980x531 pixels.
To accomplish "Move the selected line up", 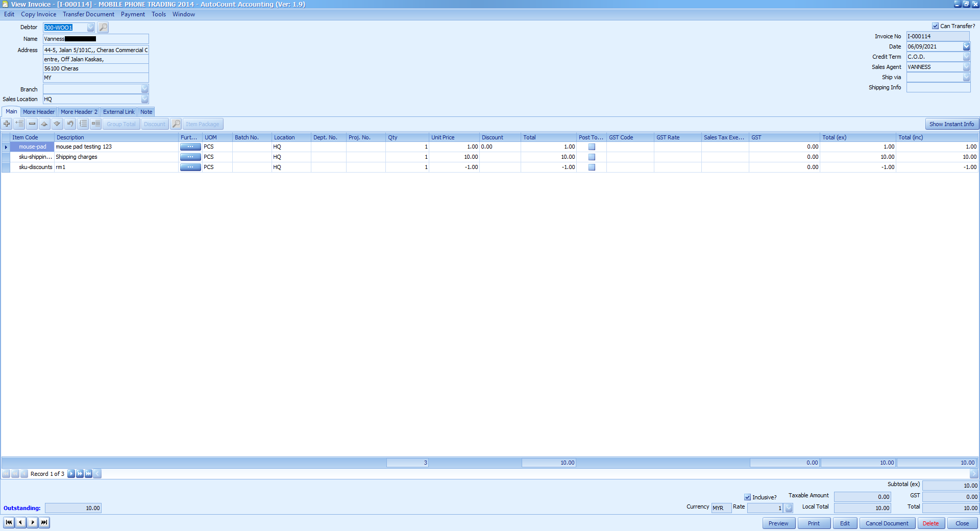I will tap(44, 124).
